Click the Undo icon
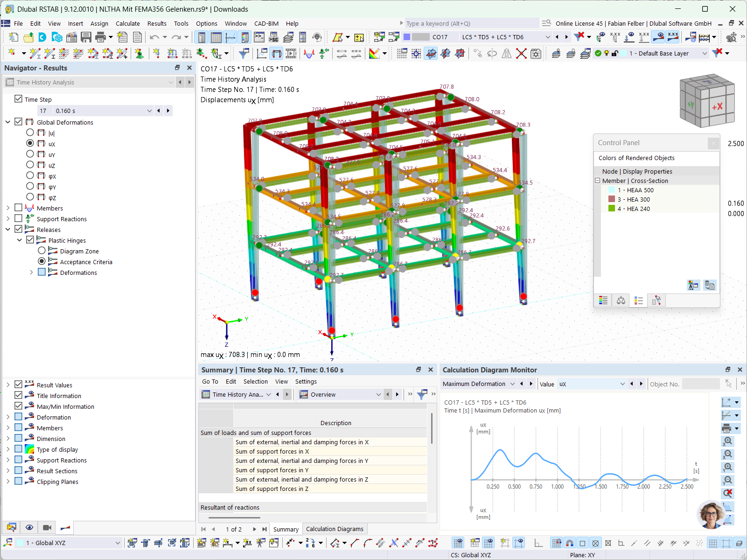Screen dimensions: 747x560 tap(154, 37)
